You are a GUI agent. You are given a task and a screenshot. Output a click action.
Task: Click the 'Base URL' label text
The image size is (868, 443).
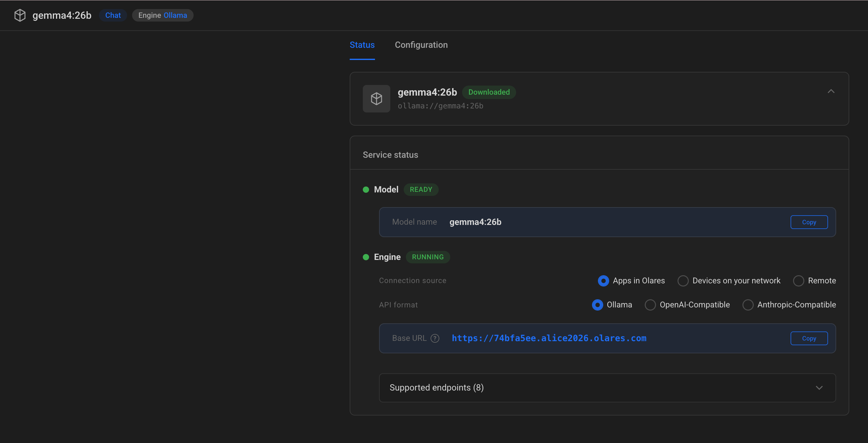[x=409, y=338]
